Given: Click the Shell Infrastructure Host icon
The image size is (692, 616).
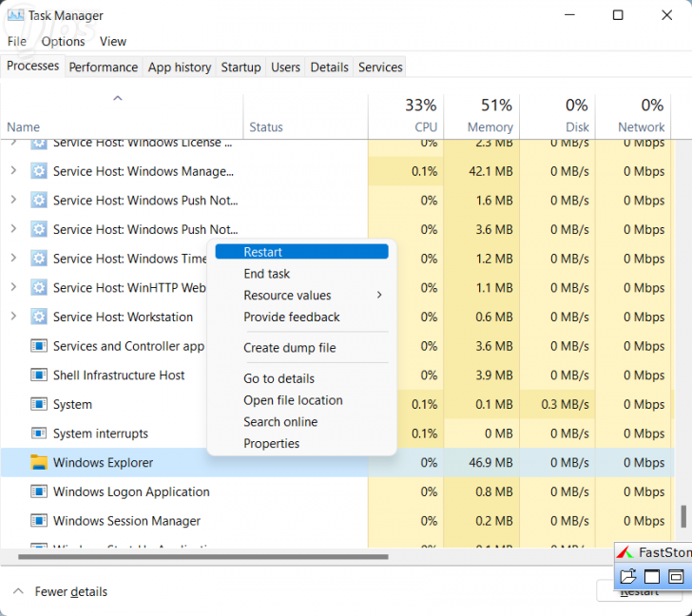Looking at the screenshot, I should coord(39,375).
